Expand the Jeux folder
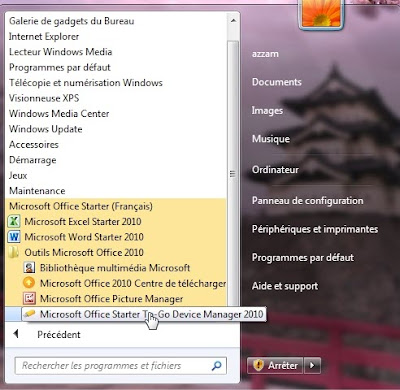 [18, 175]
